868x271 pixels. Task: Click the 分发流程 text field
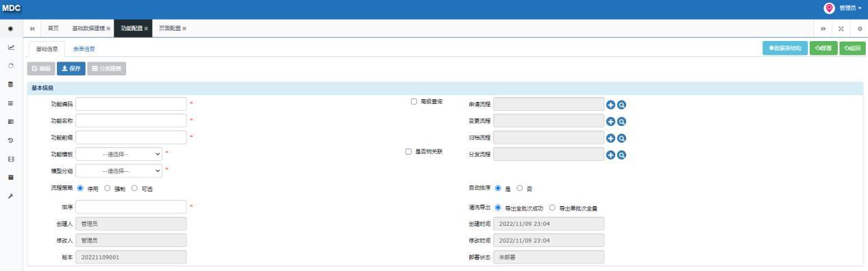(549, 155)
